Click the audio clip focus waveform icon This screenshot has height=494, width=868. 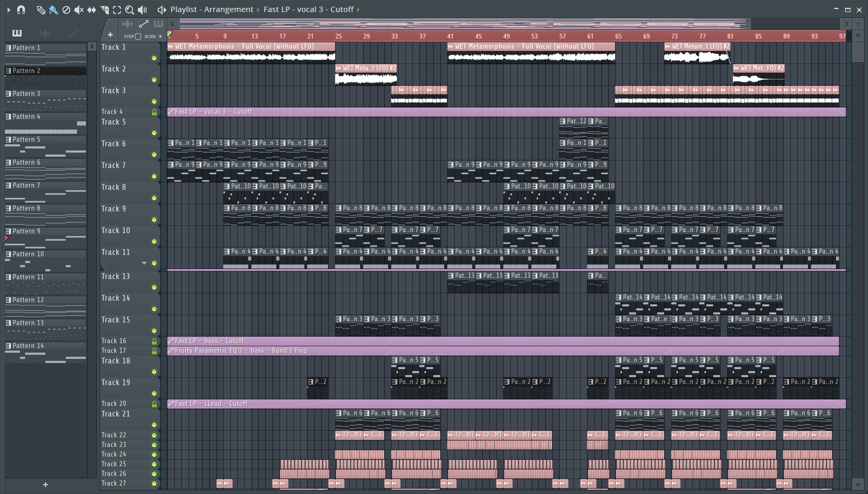[x=127, y=24]
